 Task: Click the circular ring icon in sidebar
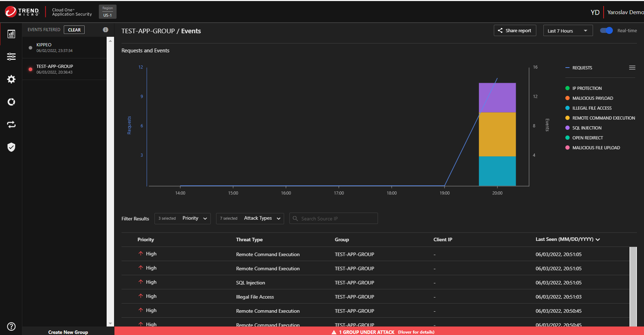(x=11, y=102)
